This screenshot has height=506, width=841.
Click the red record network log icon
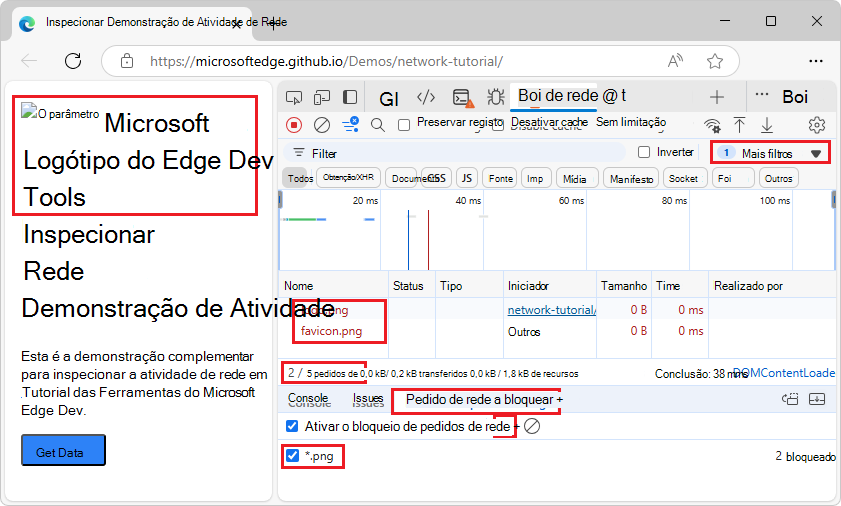tap(294, 125)
